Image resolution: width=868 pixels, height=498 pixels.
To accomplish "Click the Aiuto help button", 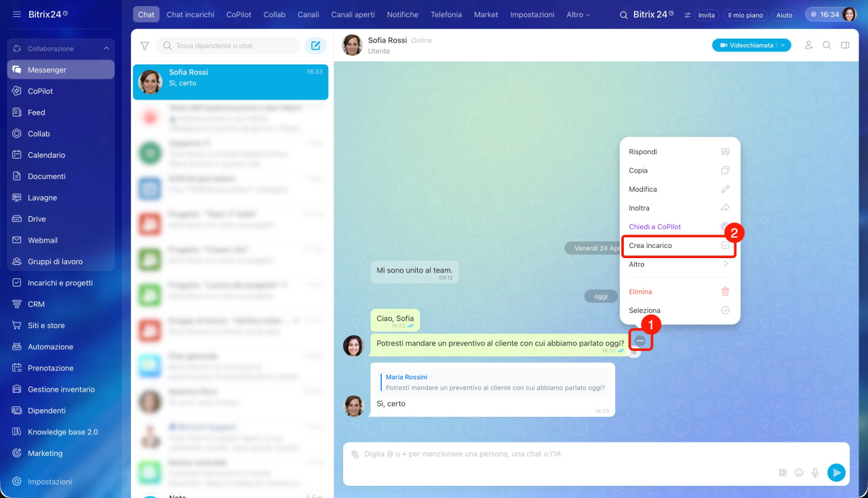I will (x=784, y=15).
